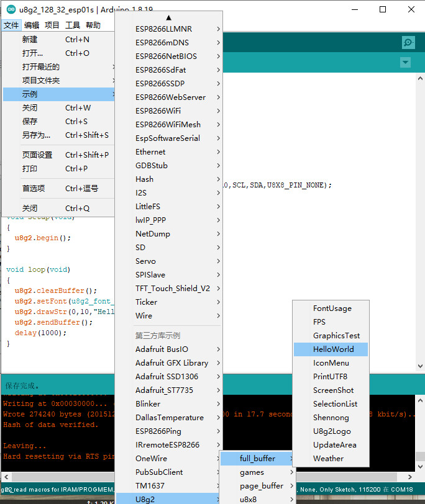Open the SelectionList example
The height and width of the screenshot is (504, 425).
[x=331, y=403]
